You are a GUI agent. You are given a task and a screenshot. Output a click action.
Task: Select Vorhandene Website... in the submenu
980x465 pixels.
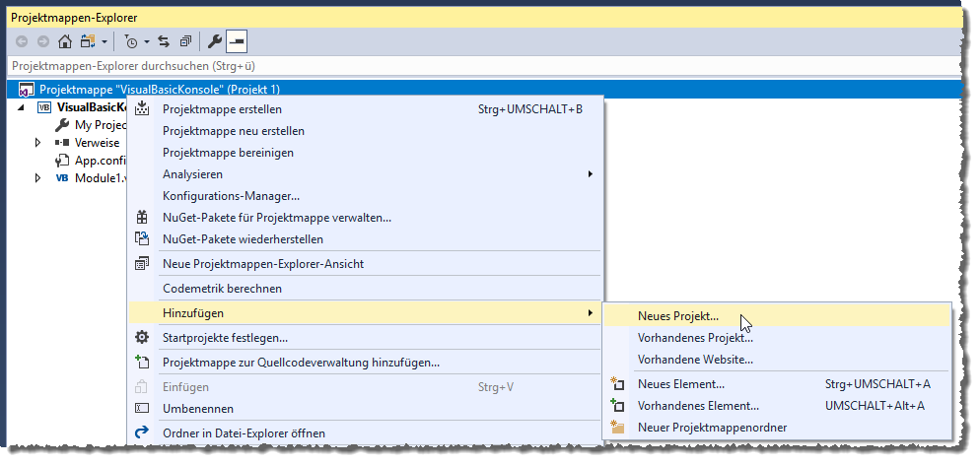click(x=777, y=360)
